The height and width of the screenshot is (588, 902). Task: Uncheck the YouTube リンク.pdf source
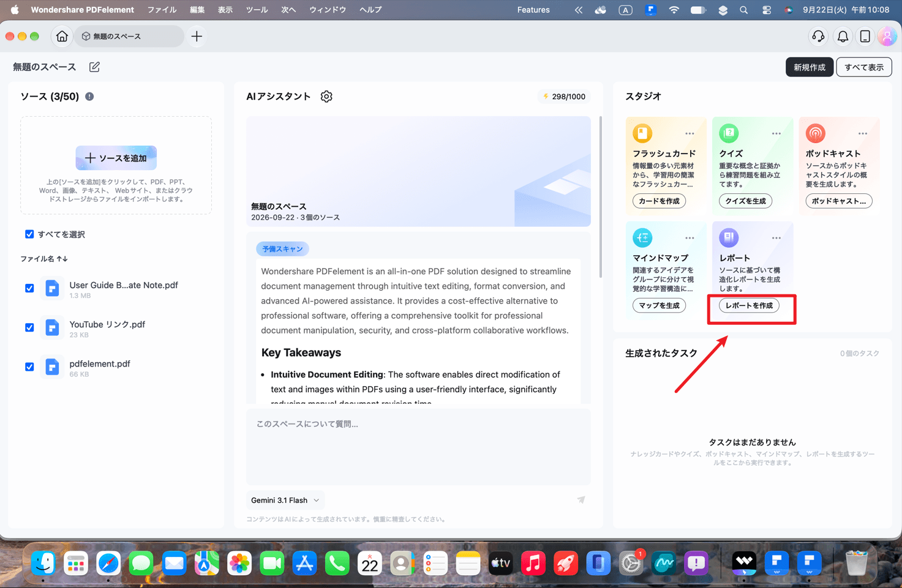click(29, 327)
